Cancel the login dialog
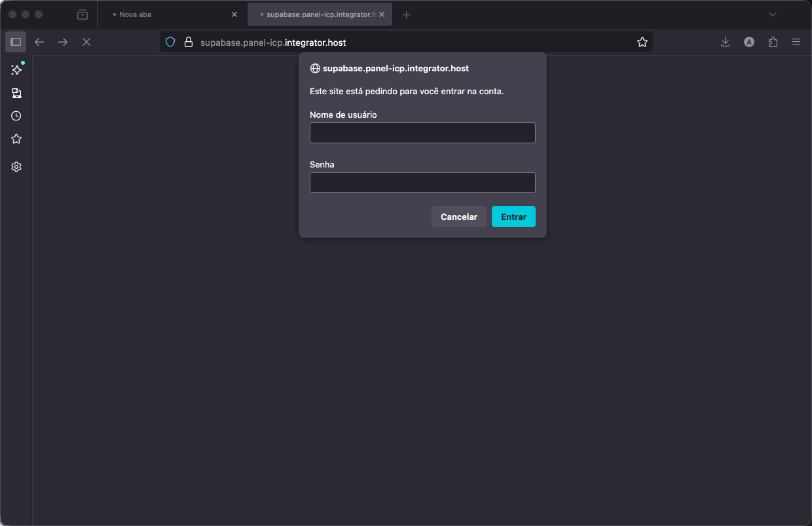 (458, 217)
